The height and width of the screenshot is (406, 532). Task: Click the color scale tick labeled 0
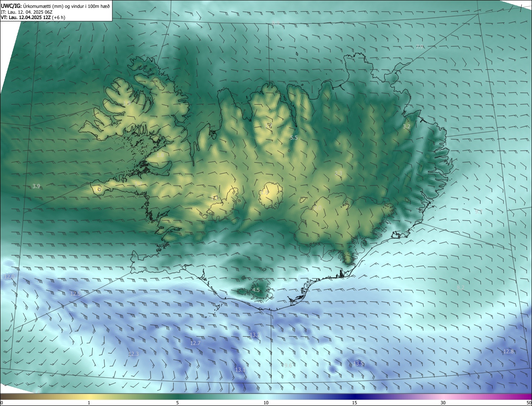(x=1, y=403)
